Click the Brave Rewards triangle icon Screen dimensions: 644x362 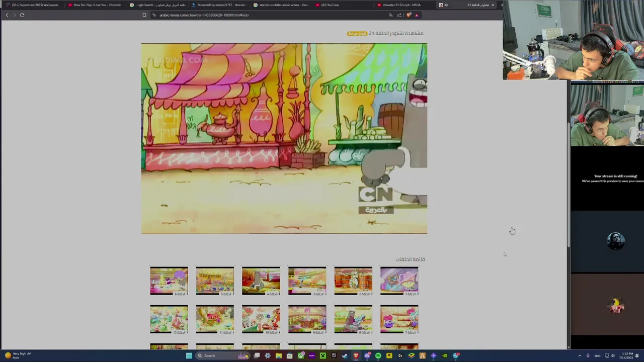coord(417,15)
